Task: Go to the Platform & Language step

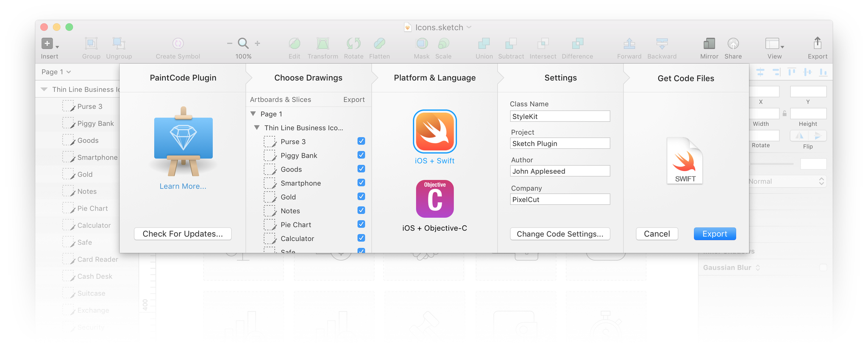Action: (x=435, y=78)
